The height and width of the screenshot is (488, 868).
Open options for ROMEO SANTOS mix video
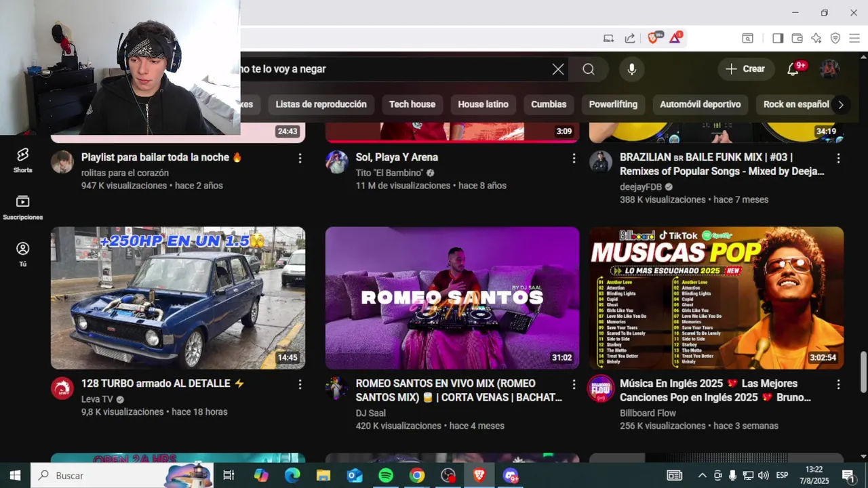[574, 385]
